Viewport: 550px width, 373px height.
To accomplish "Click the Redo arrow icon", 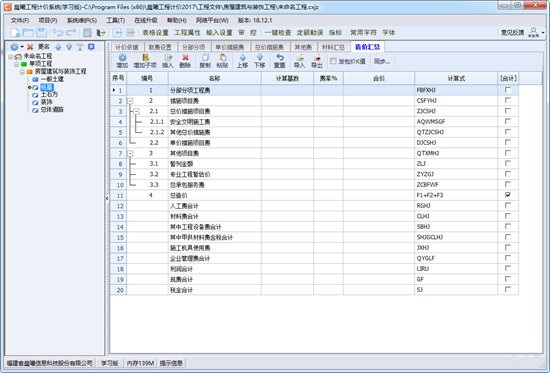I will [x=71, y=33].
